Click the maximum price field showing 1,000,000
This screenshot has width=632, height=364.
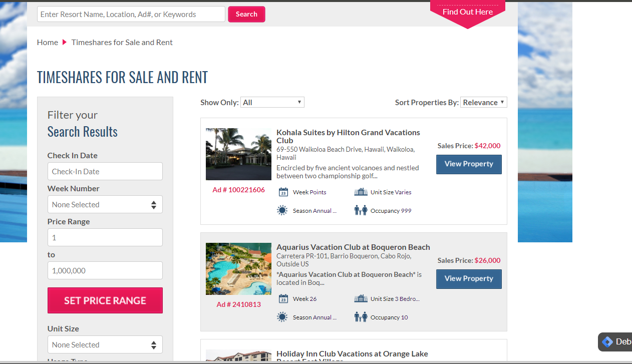click(x=105, y=270)
